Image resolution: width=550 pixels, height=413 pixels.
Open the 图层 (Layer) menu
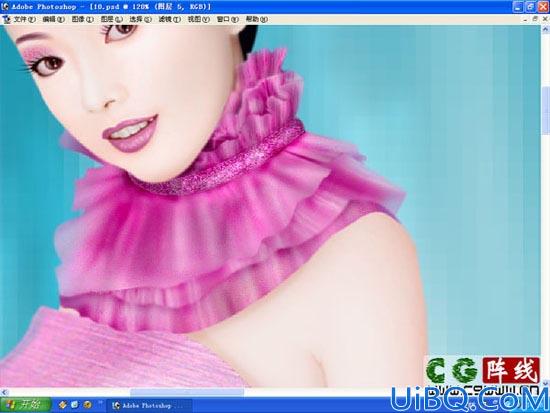pos(112,20)
